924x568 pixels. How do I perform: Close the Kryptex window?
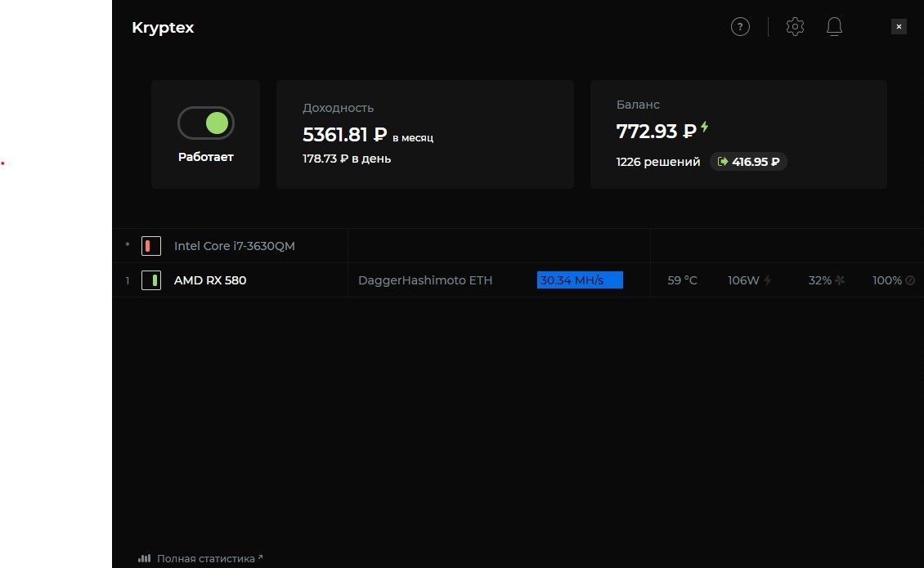point(899,27)
